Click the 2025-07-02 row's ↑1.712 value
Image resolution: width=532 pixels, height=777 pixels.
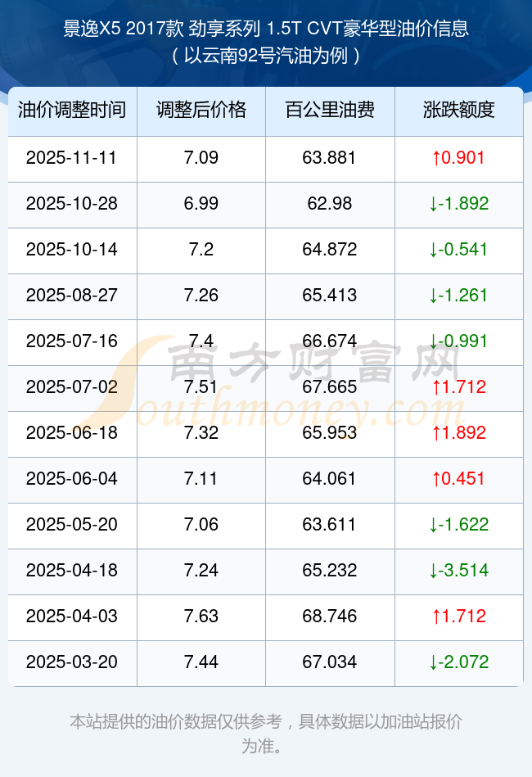(459, 386)
